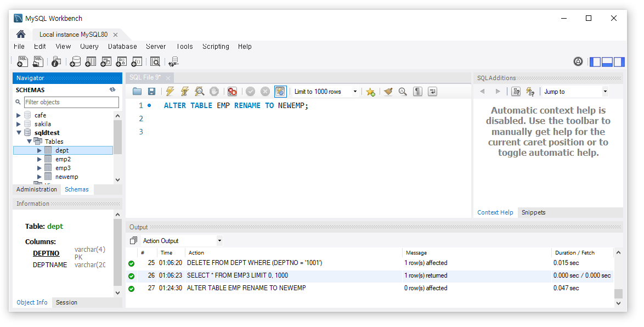Create a new schema using toolbar icon
This screenshot has height=327, width=644.
coord(75,61)
